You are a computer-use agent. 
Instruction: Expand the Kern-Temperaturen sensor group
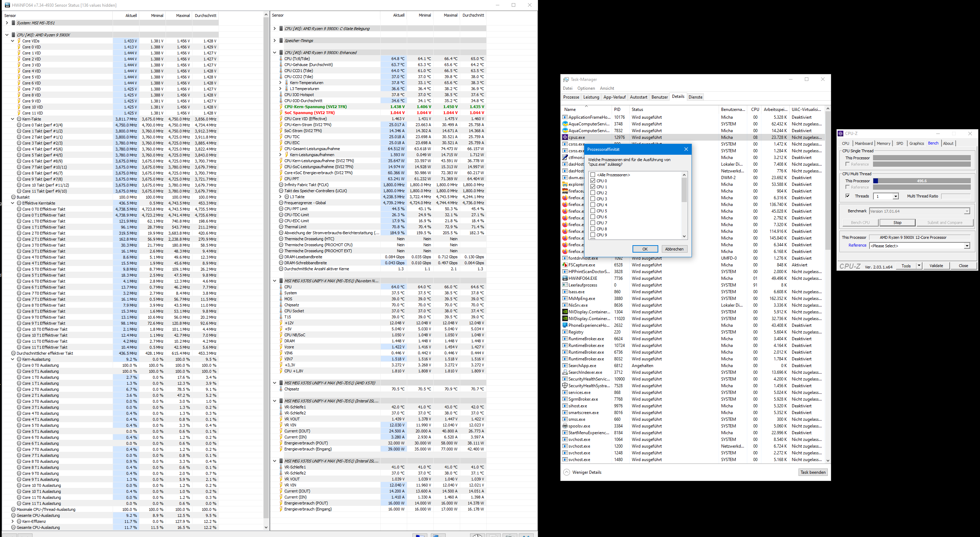click(280, 83)
